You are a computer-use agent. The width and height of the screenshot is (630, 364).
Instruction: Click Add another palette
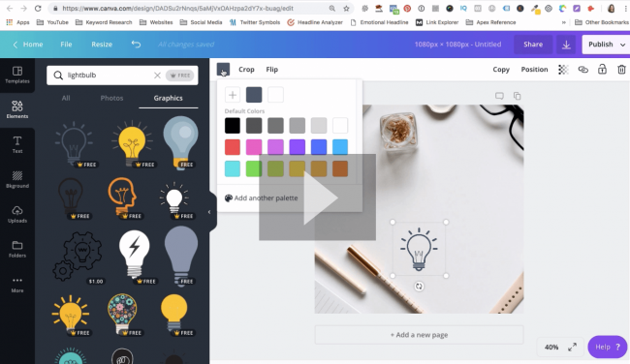pos(261,197)
